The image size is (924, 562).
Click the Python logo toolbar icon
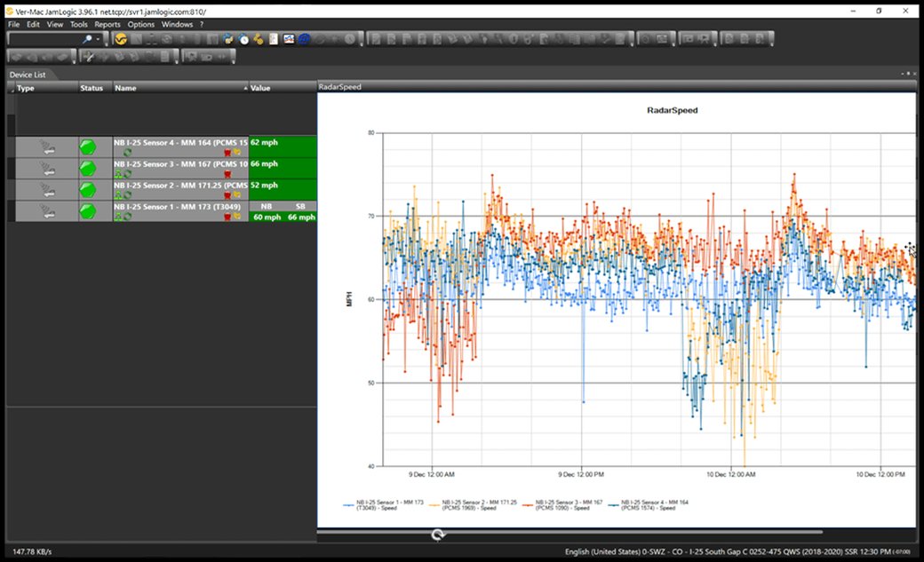[x=228, y=39]
